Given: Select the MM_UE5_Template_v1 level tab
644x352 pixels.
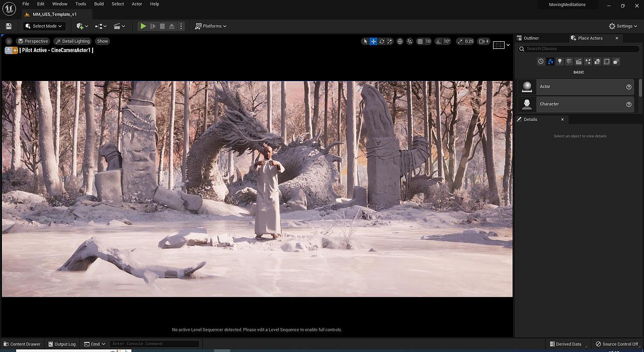Looking at the screenshot, I should click(x=54, y=14).
